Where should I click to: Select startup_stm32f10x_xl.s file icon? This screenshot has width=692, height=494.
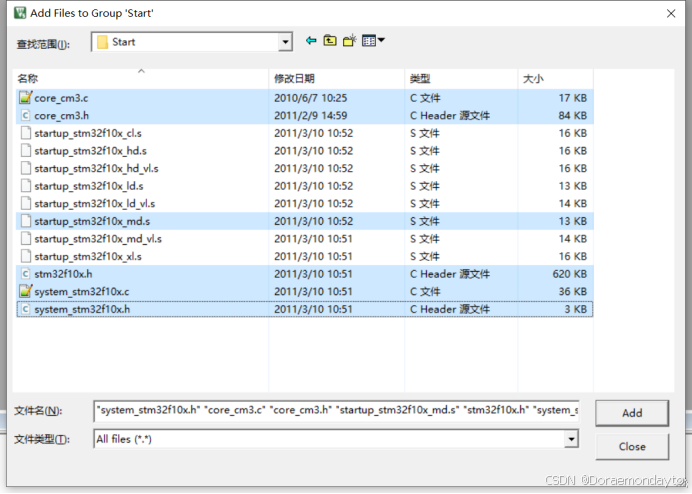click(x=26, y=256)
